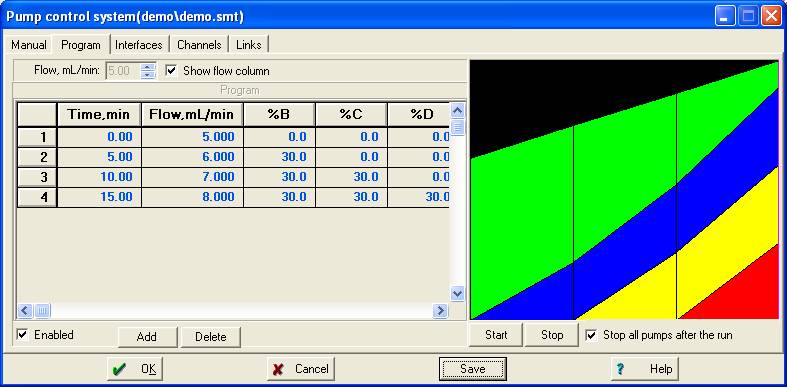Minimize the Pump control system window

pos(724,17)
